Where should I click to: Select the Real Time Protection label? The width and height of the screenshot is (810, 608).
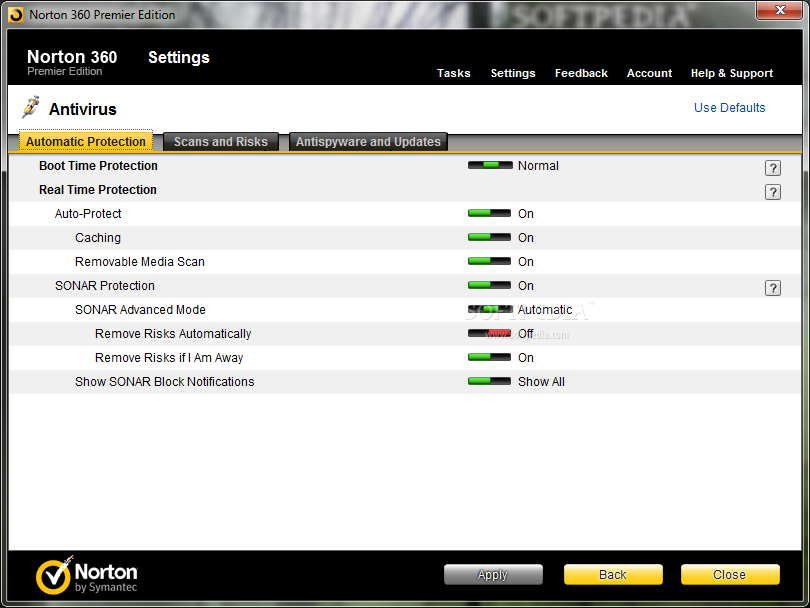pos(98,190)
